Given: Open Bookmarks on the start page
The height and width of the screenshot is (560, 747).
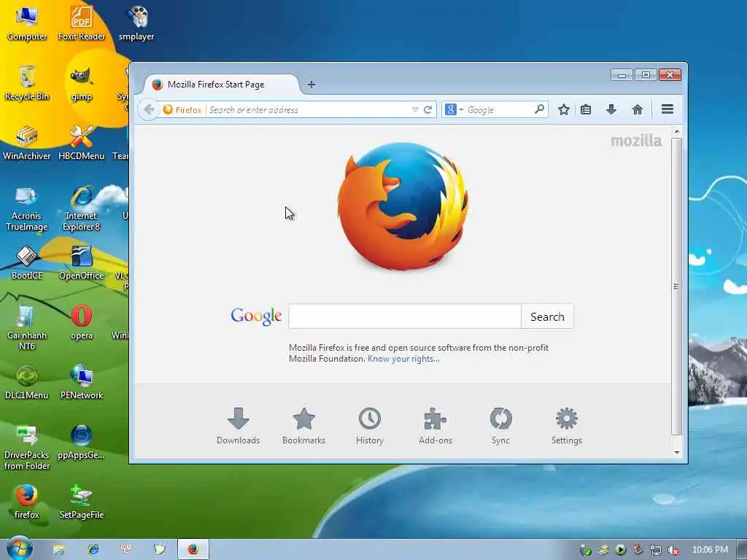Looking at the screenshot, I should pyautogui.click(x=303, y=426).
